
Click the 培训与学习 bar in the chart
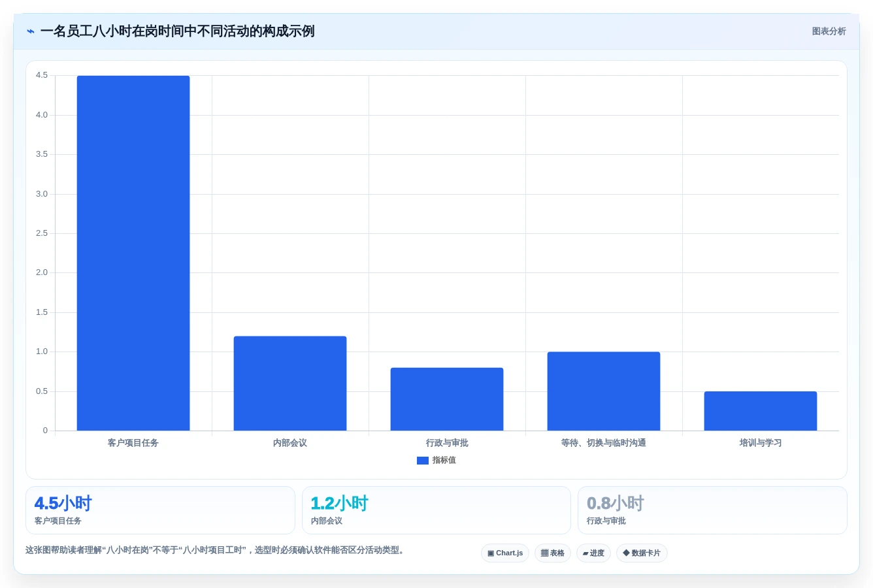(761, 411)
